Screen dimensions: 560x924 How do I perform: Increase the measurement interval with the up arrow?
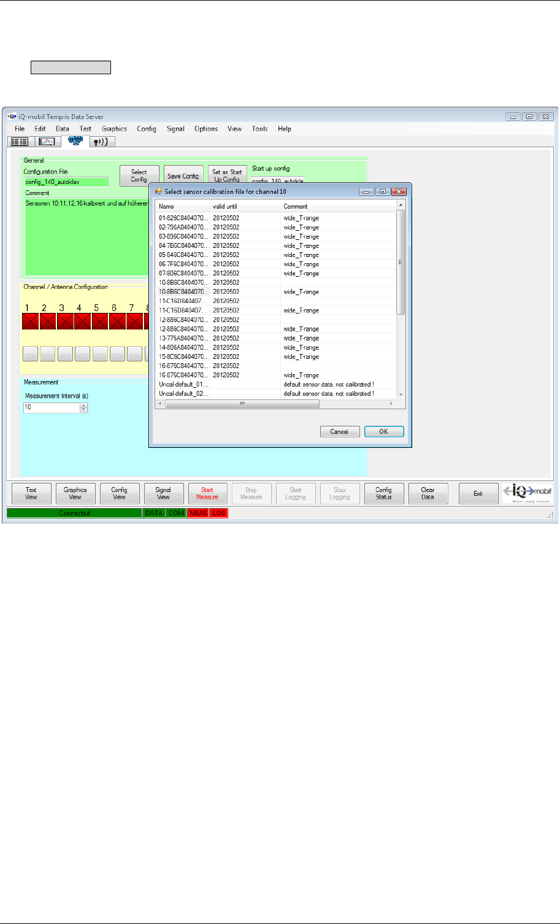click(x=84, y=405)
